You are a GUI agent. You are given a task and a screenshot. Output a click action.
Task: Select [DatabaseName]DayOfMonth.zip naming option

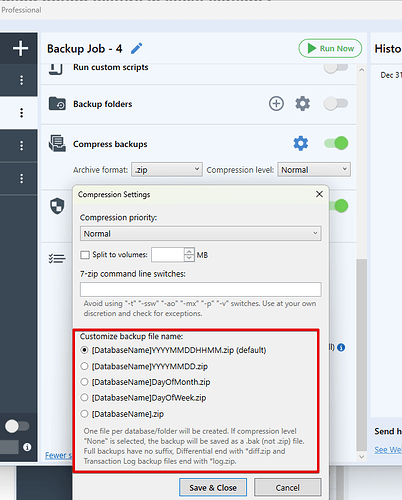coord(84,382)
